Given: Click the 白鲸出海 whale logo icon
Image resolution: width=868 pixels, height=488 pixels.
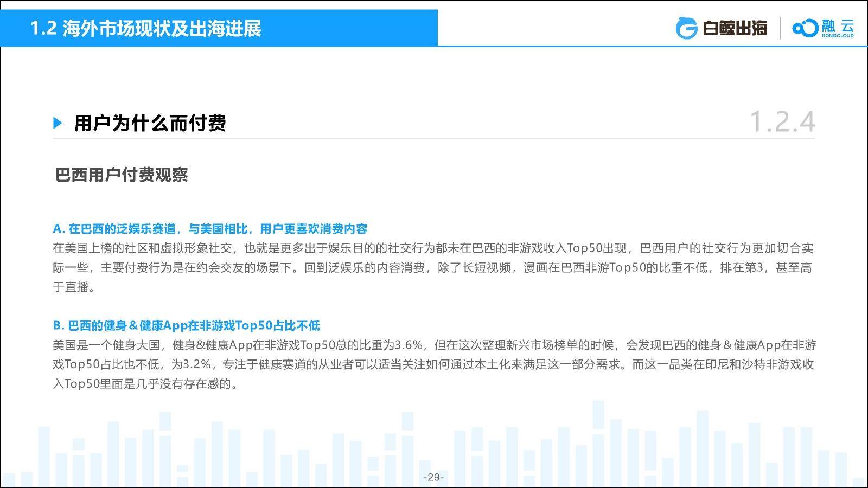Looking at the screenshot, I should (x=686, y=28).
